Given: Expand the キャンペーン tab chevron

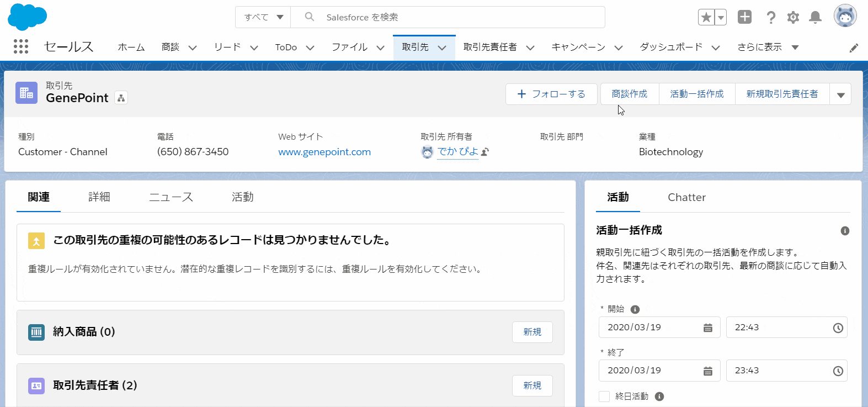Looking at the screenshot, I should click(x=619, y=47).
